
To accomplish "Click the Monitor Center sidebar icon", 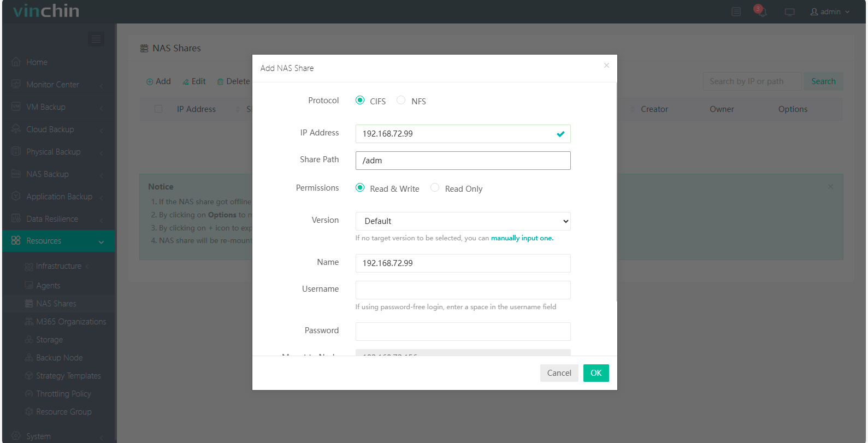I will click(x=16, y=84).
